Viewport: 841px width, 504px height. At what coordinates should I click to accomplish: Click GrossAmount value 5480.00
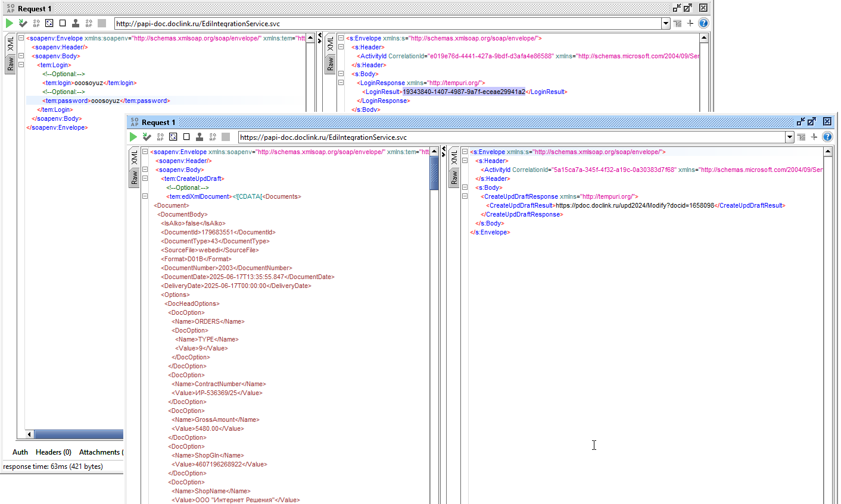pyautogui.click(x=207, y=428)
